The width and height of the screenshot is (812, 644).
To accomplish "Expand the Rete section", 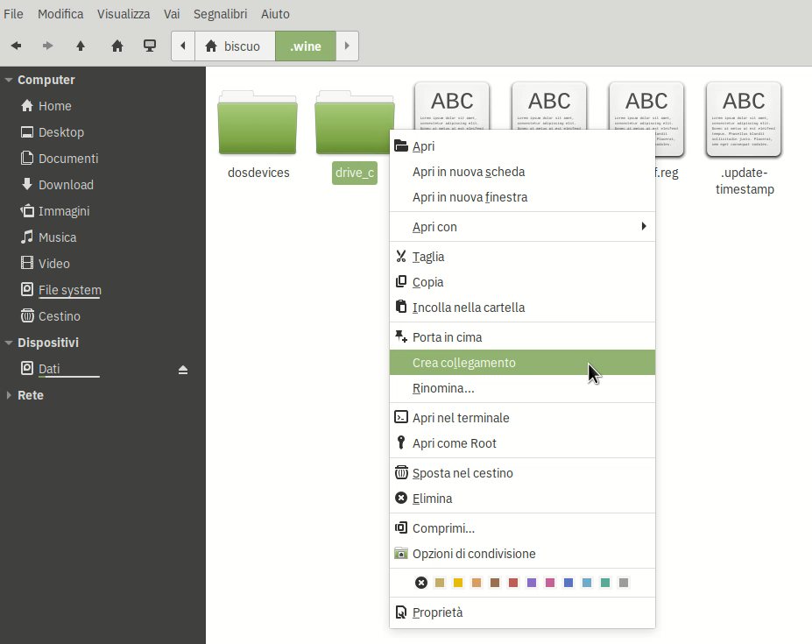I will pyautogui.click(x=8, y=395).
